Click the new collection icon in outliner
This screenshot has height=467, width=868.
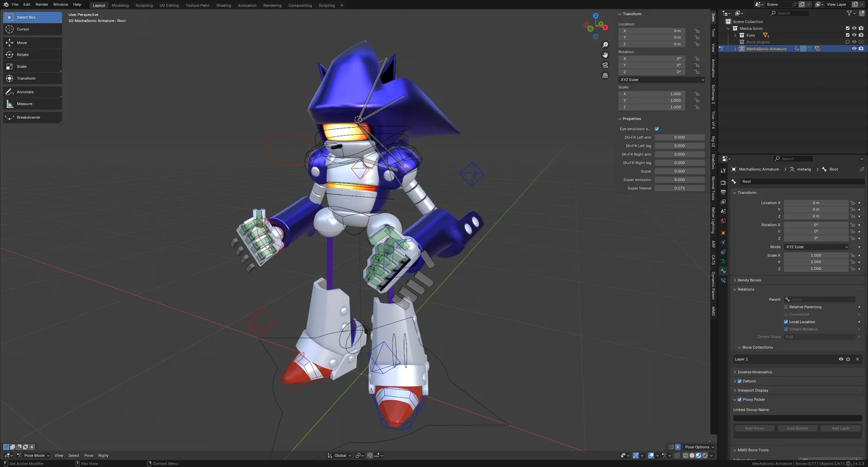click(861, 13)
